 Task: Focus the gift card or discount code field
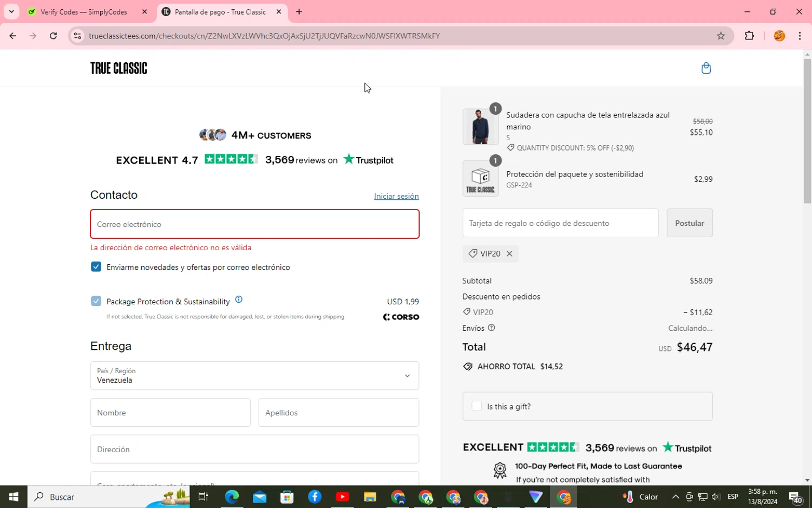pyautogui.click(x=560, y=223)
